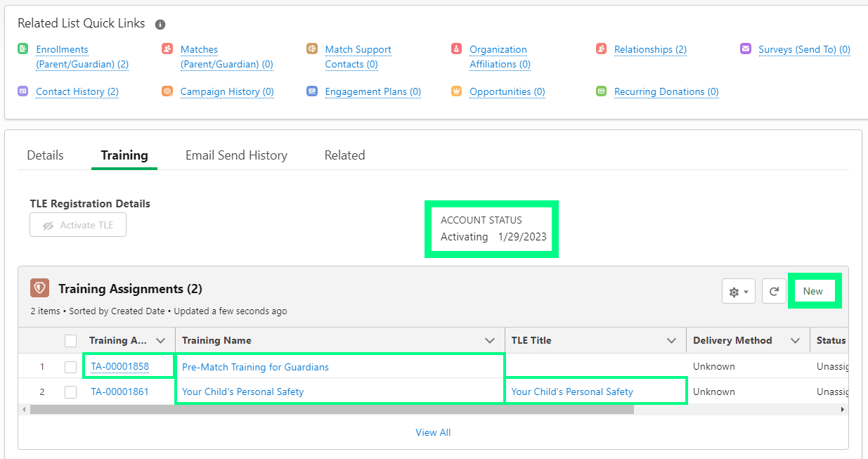Open the Training Name column dropdown
Screen dimensions: 868x459
tap(490, 340)
